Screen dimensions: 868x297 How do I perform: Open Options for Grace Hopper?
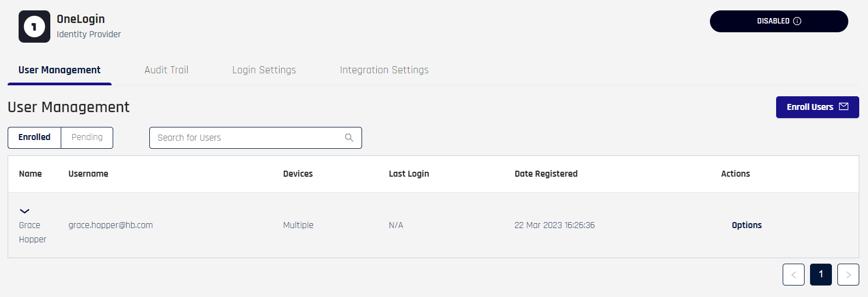tap(747, 225)
